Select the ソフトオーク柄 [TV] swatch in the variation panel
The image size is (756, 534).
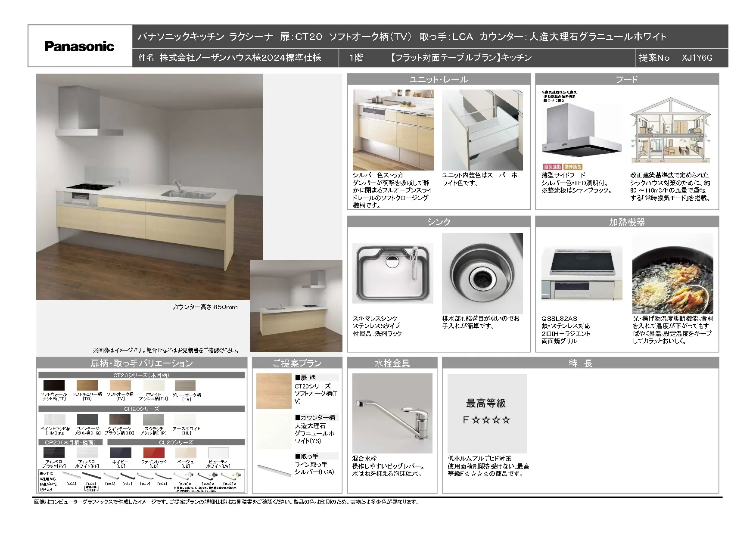[x=120, y=385]
